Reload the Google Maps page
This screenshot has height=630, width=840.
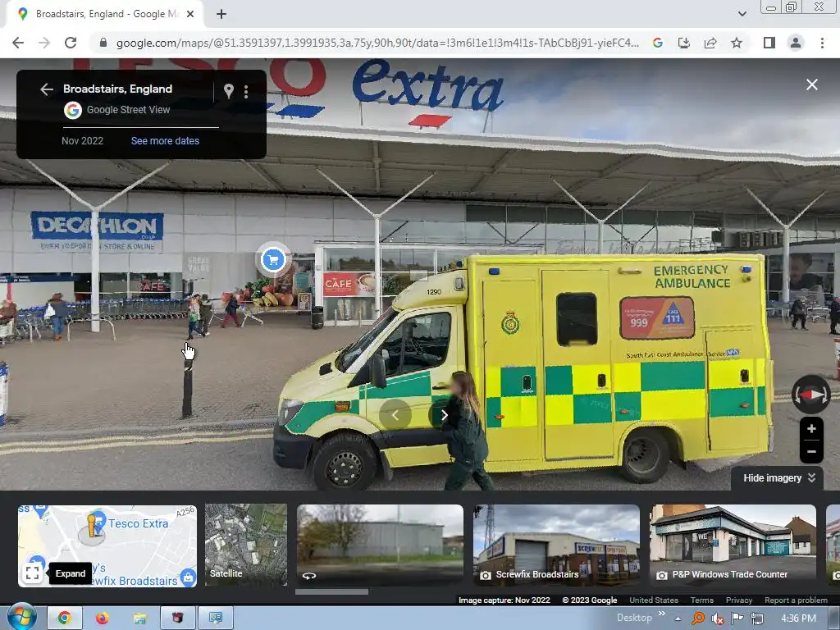coord(71,43)
